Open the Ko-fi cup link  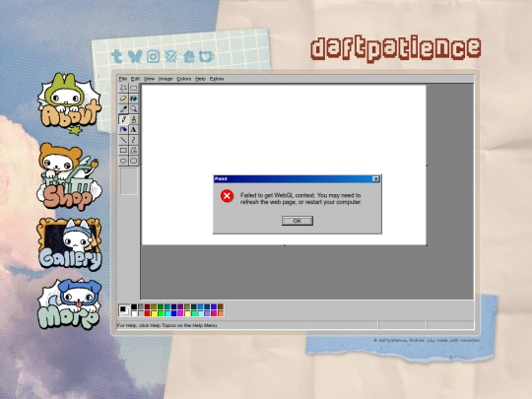click(206, 56)
